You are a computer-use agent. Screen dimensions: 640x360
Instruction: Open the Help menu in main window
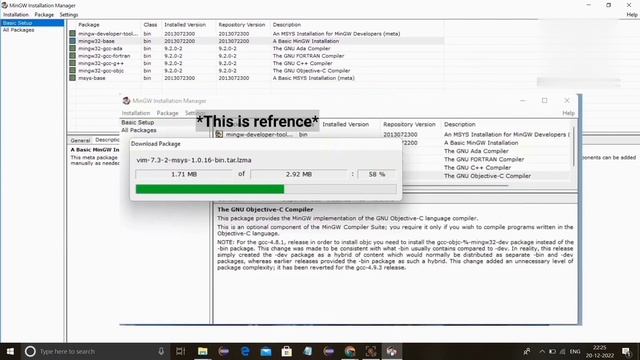point(632,15)
